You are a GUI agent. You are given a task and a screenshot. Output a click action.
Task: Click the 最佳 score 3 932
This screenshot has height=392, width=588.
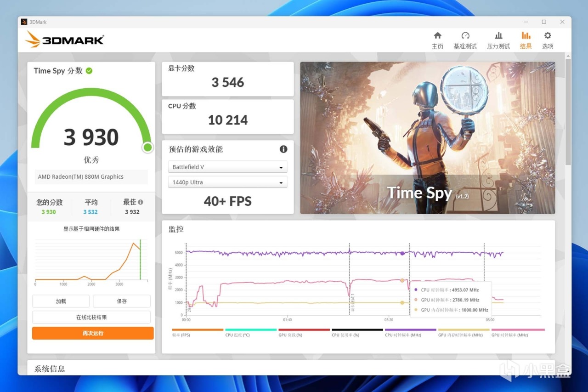coord(132,212)
